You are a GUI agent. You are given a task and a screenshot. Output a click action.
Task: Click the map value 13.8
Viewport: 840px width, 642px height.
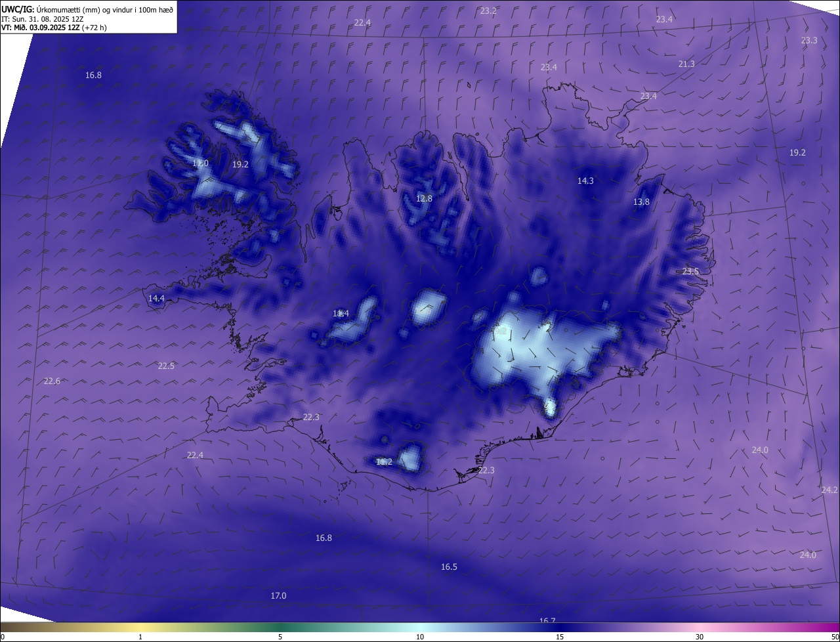(641, 202)
